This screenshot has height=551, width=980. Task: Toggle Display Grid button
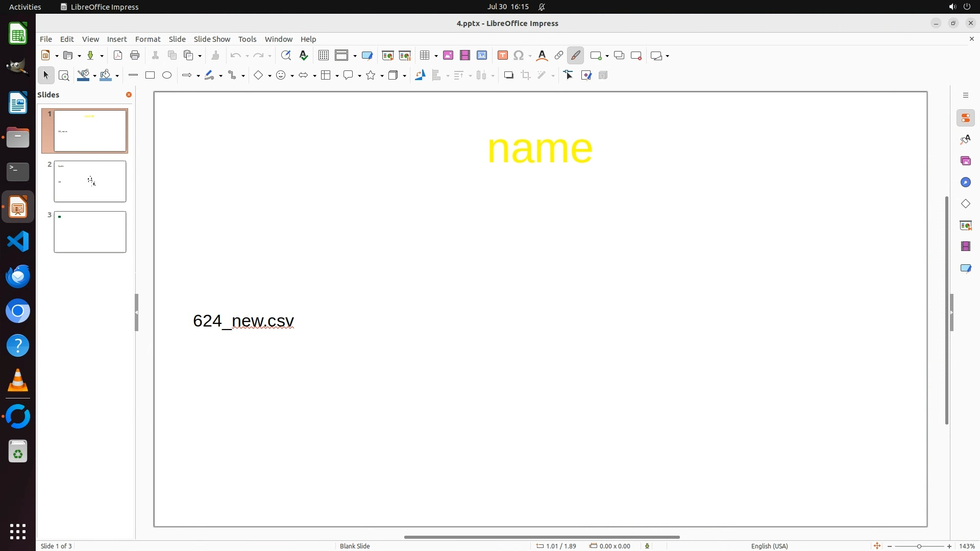coord(324,56)
